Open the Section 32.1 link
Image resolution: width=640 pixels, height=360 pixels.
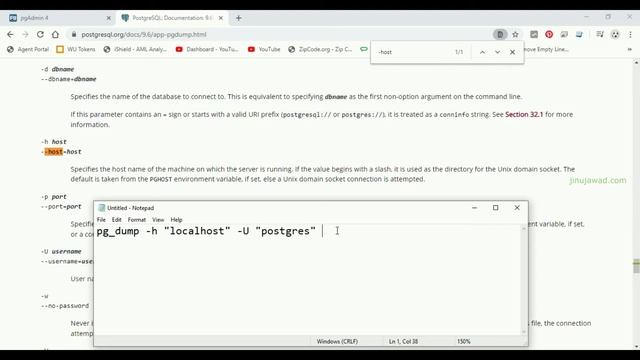(x=524, y=115)
